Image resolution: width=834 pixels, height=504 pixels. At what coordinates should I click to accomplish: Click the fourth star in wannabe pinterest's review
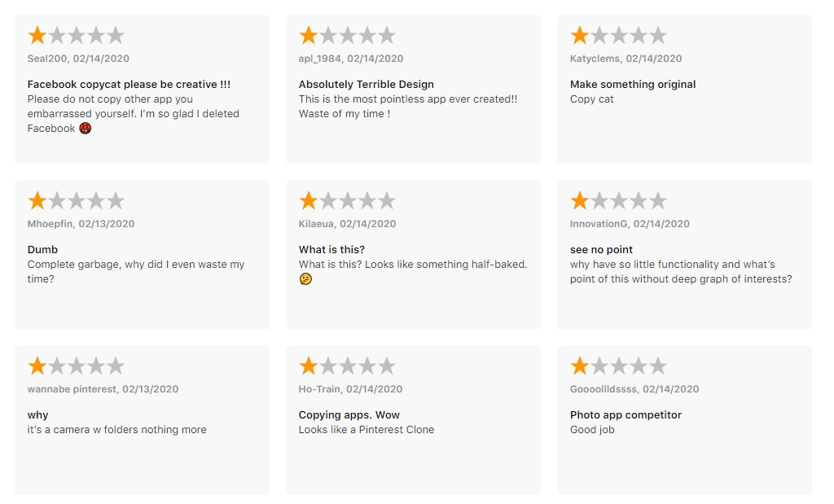96,366
